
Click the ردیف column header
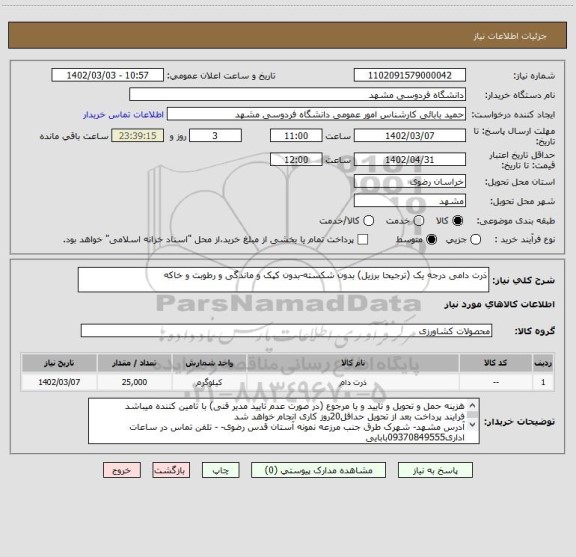click(x=543, y=363)
